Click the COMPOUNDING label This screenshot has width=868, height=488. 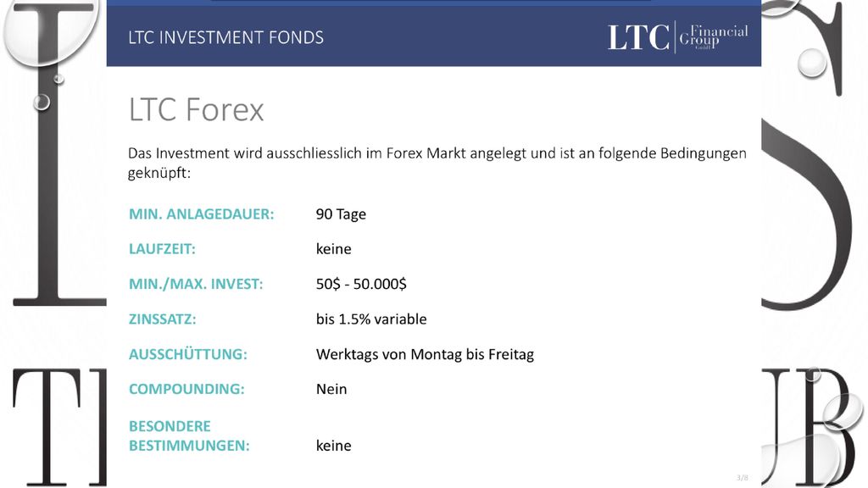tap(186, 389)
